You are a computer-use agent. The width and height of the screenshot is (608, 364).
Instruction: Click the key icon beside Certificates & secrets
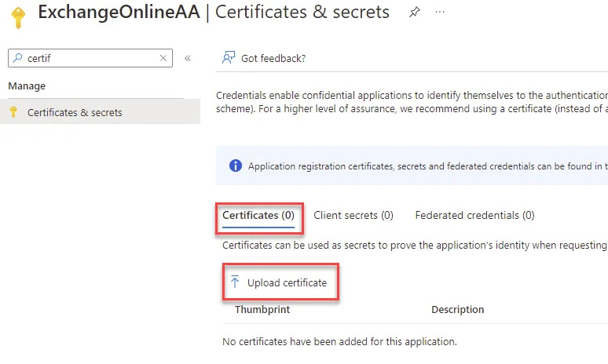coord(13,112)
